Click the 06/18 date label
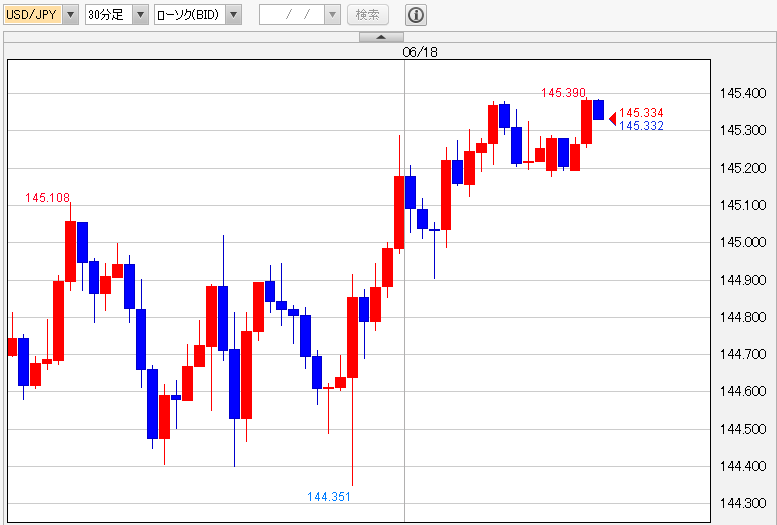The height and width of the screenshot is (525, 777). [420, 52]
